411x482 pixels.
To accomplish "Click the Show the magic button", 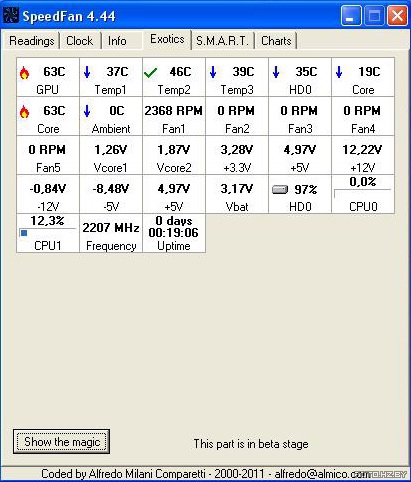I will pos(62,442).
